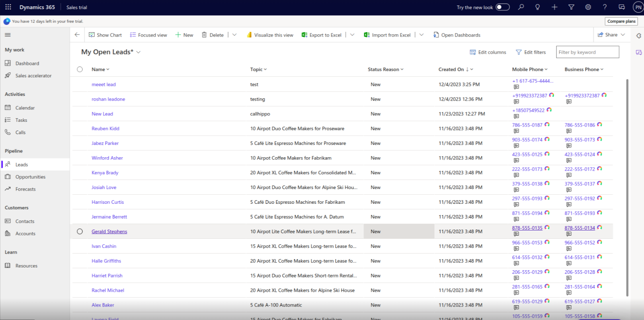
Task: Click the help question mark icon
Action: coord(605,7)
